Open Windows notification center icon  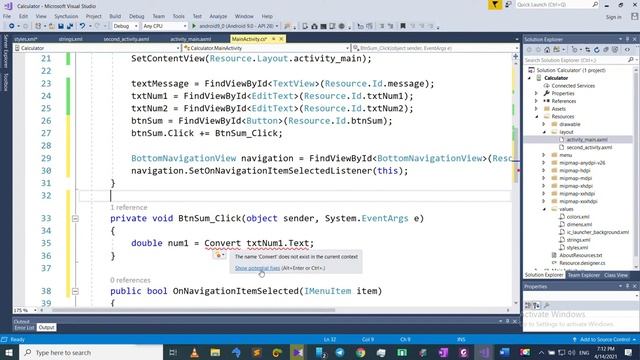click(x=628, y=352)
